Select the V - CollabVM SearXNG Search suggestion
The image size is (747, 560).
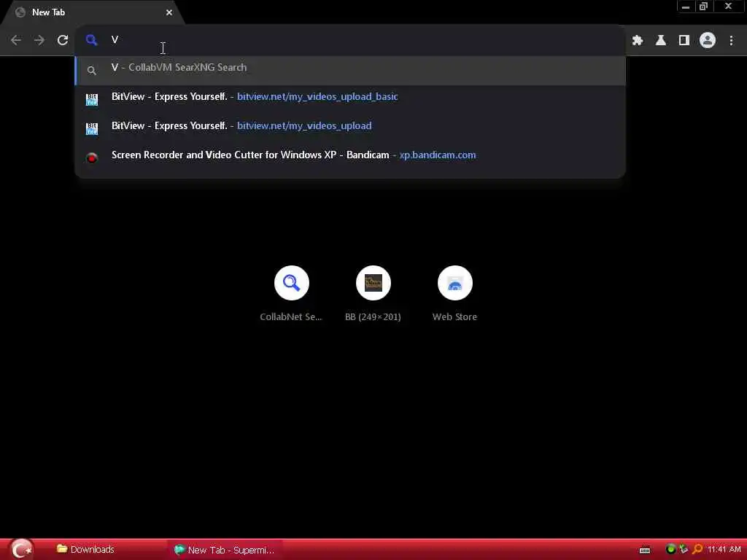(350, 71)
